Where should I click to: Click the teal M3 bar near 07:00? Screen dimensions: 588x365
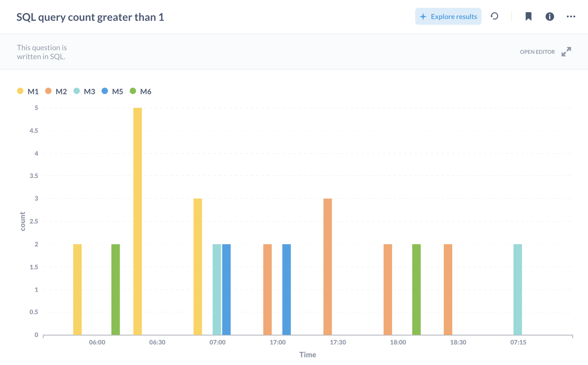pos(217,290)
